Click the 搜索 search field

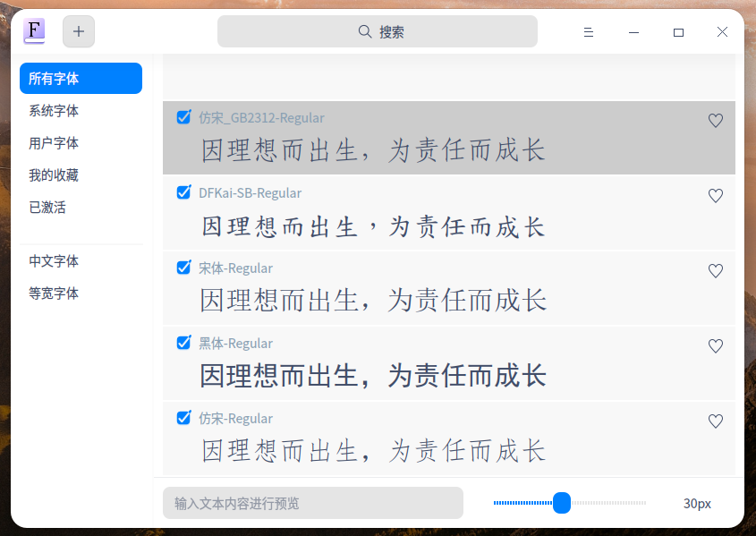(x=378, y=32)
